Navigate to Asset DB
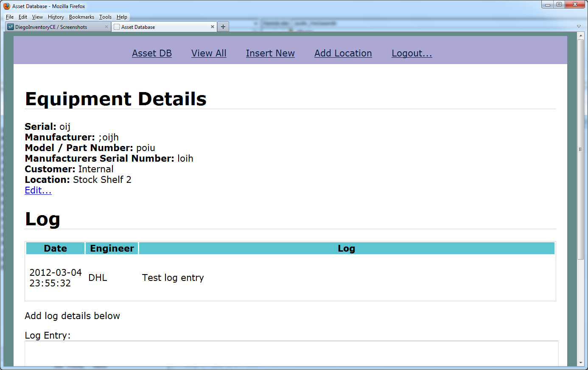The width and height of the screenshot is (588, 370). (x=151, y=53)
